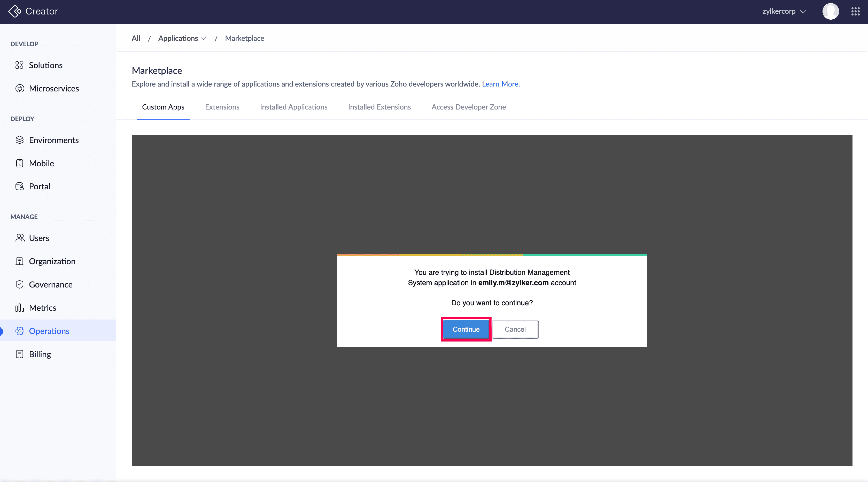Cancel the installation dialog
Image resolution: width=868 pixels, height=482 pixels.
[515, 329]
